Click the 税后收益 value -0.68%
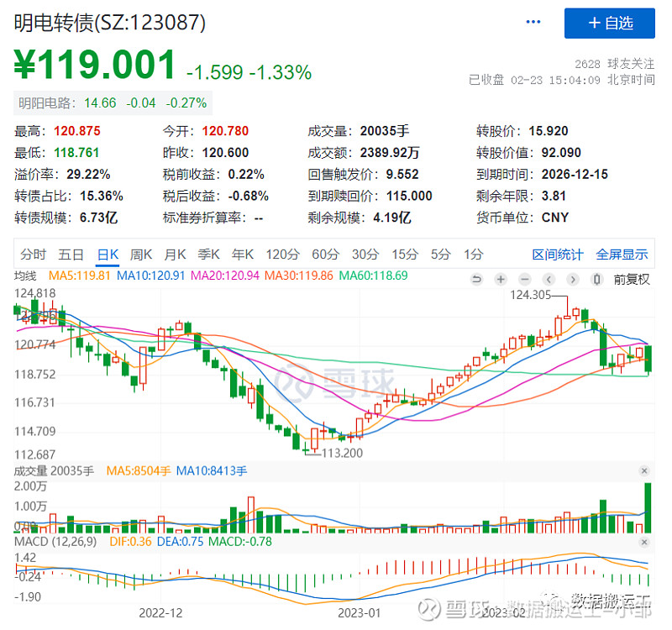The height and width of the screenshot is (630, 672). (x=248, y=197)
